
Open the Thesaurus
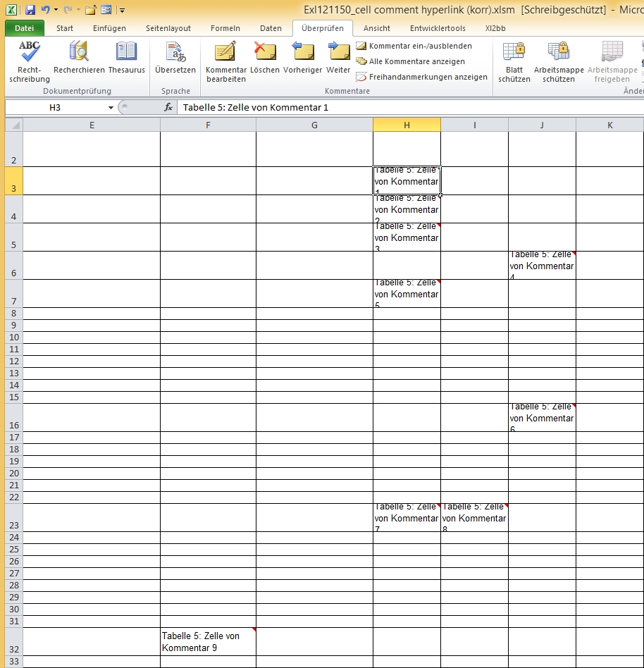127,61
